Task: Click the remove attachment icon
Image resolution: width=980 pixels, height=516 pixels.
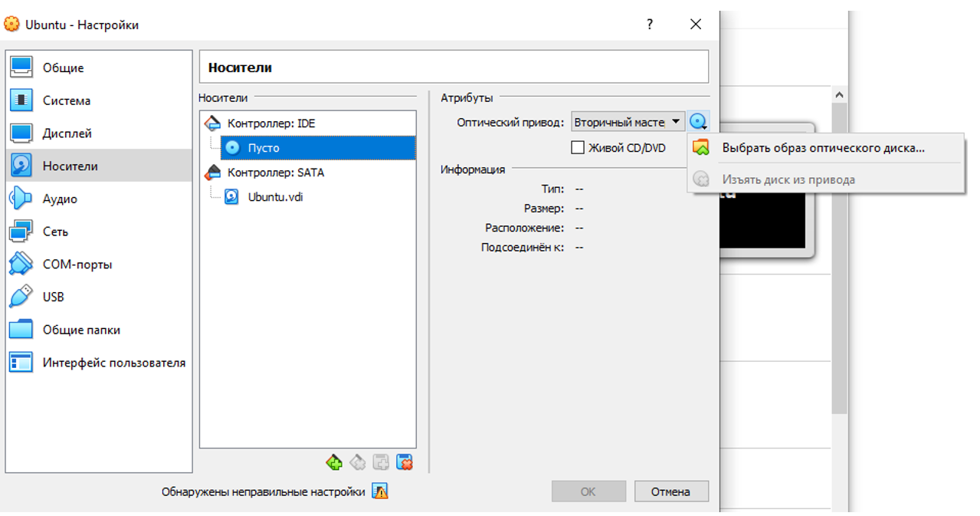Action: 405,462
